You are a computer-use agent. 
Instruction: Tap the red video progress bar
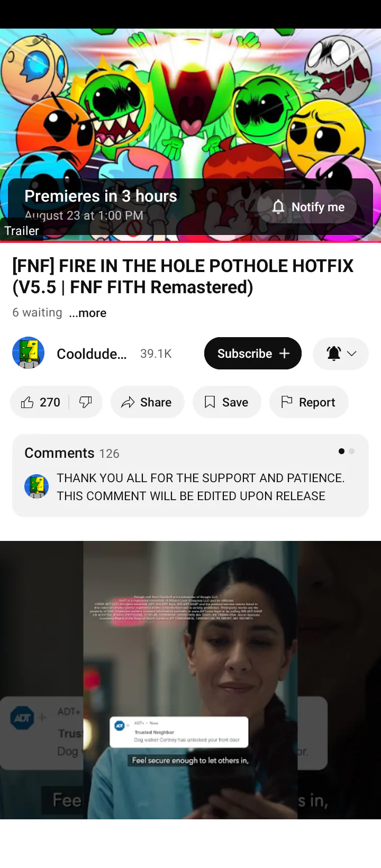tap(190, 242)
